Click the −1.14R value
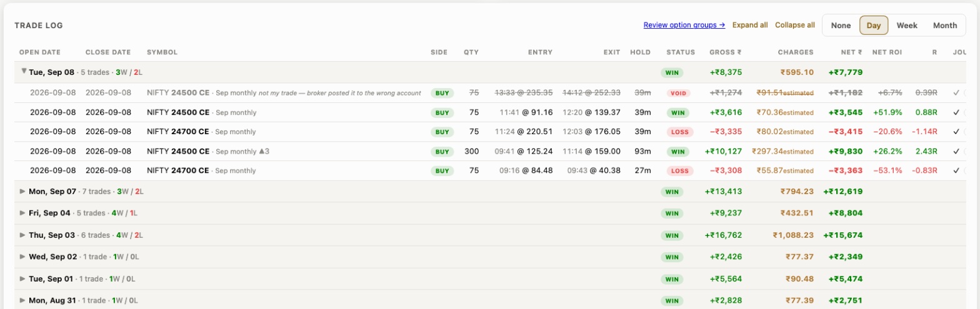 [x=924, y=132]
